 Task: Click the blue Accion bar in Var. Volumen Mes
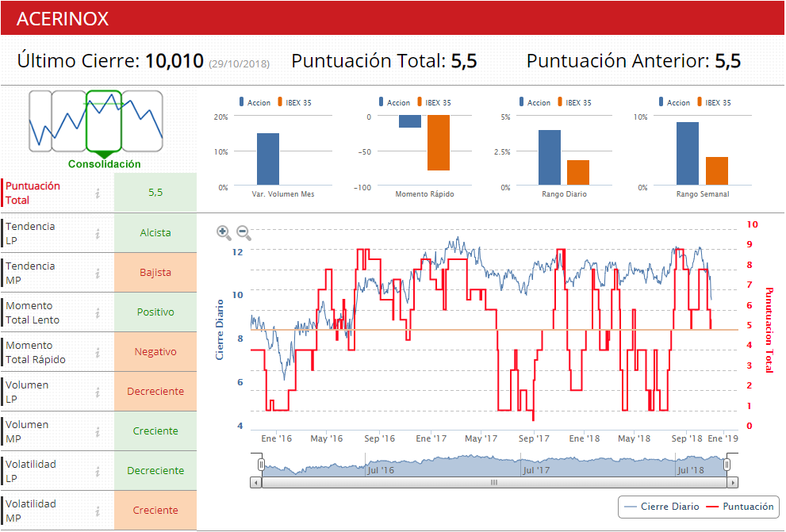(x=268, y=159)
